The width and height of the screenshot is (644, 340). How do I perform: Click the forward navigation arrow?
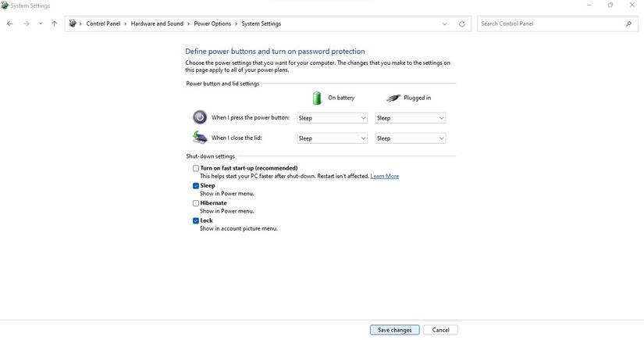pyautogui.click(x=27, y=24)
